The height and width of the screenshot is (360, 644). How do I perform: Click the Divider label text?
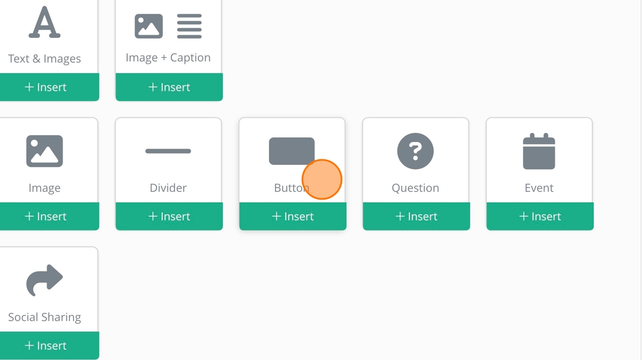[168, 188]
